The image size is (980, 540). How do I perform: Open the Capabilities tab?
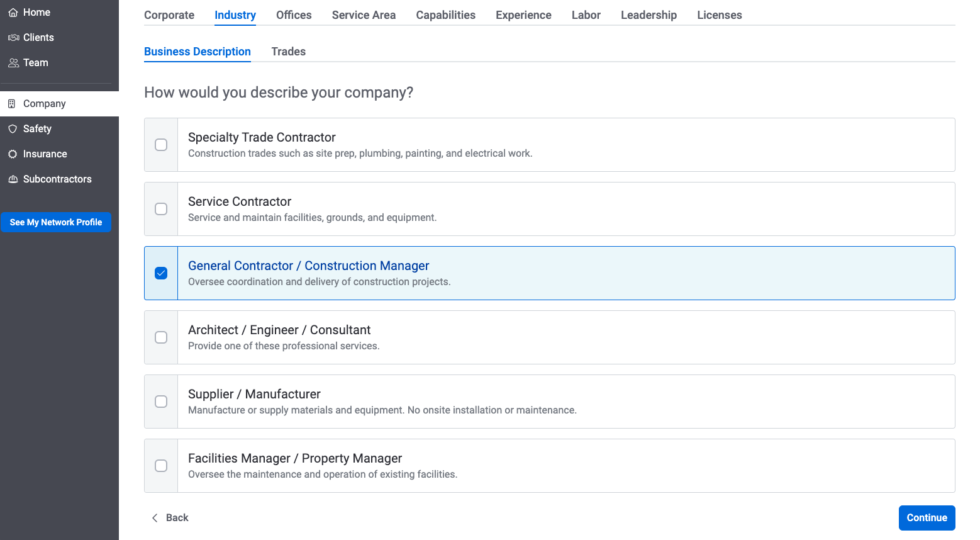click(445, 15)
